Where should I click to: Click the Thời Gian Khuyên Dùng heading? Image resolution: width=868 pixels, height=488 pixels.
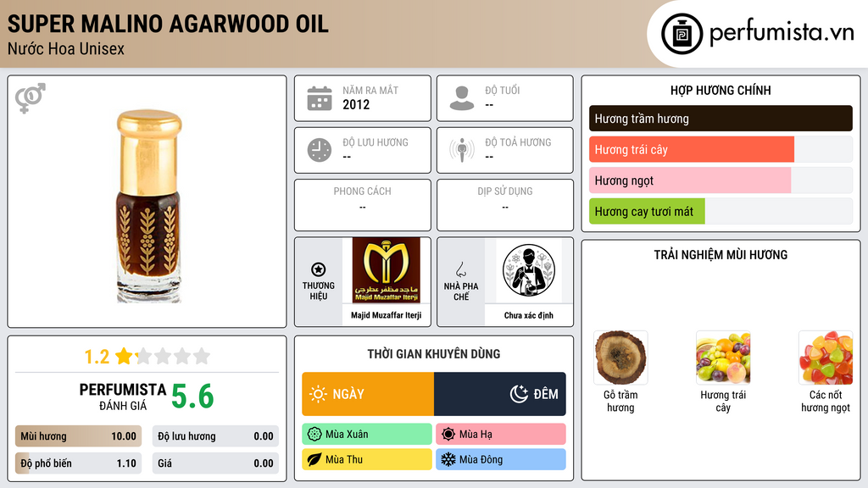tap(434, 353)
